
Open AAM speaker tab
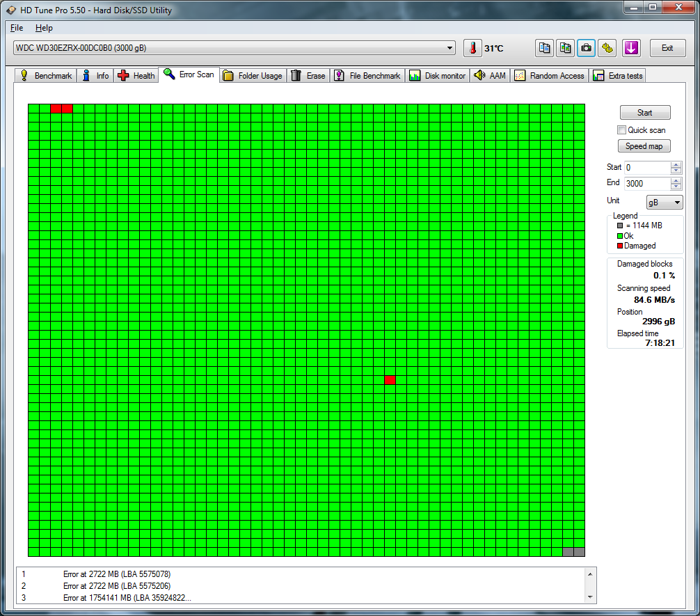tap(490, 75)
